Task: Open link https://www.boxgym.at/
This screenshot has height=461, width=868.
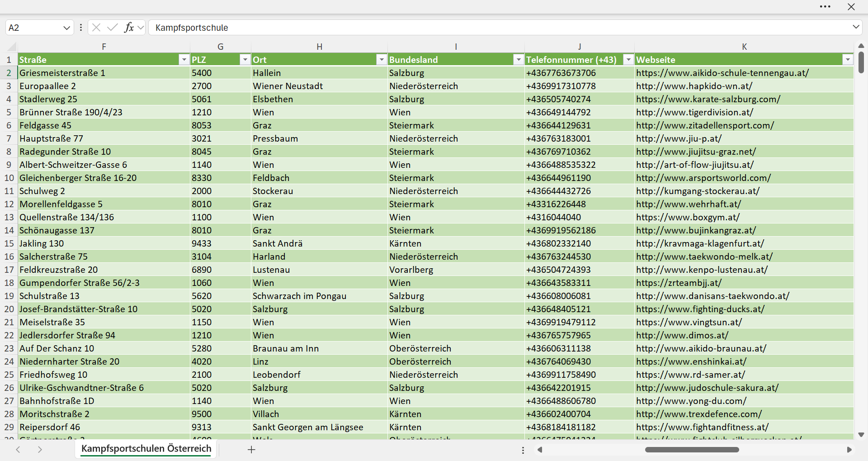Action: [x=688, y=217]
